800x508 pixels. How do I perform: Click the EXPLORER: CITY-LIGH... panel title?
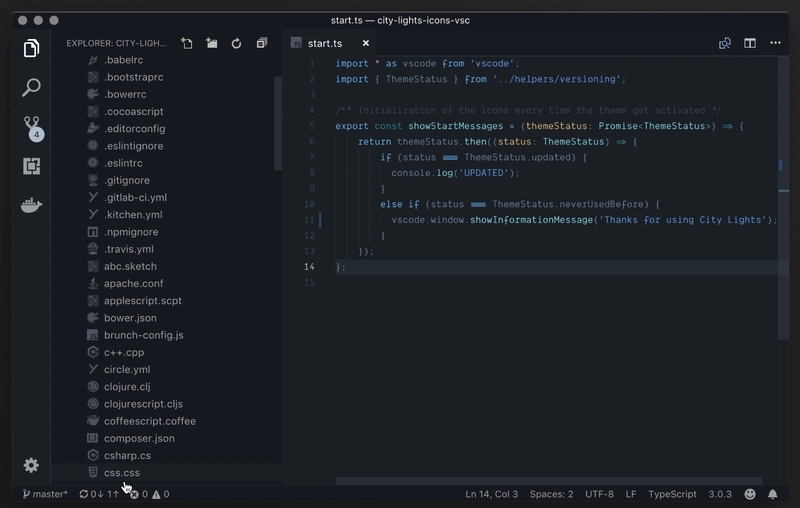[116, 43]
